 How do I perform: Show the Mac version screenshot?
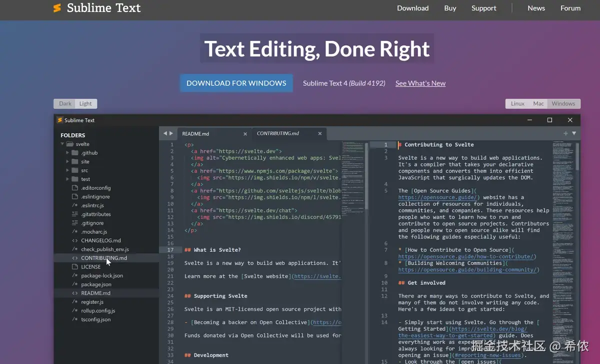tap(538, 104)
